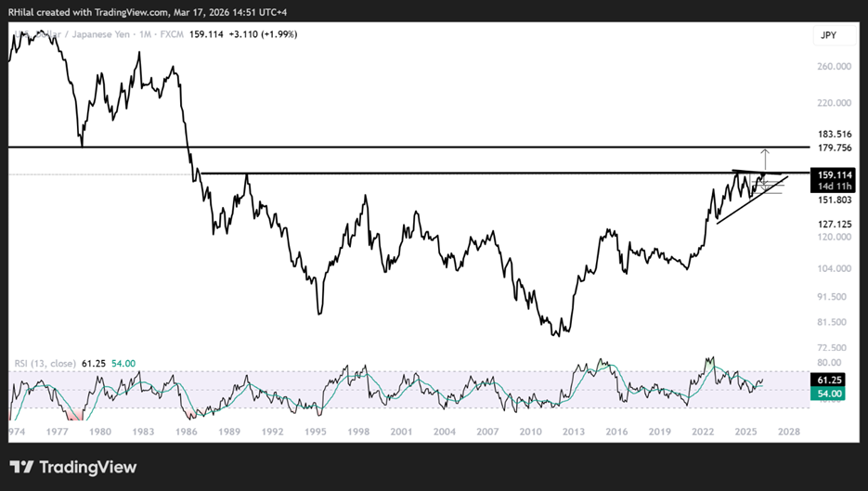868x491 pixels.
Task: Click the 1980 time axis label
Action: tap(100, 432)
